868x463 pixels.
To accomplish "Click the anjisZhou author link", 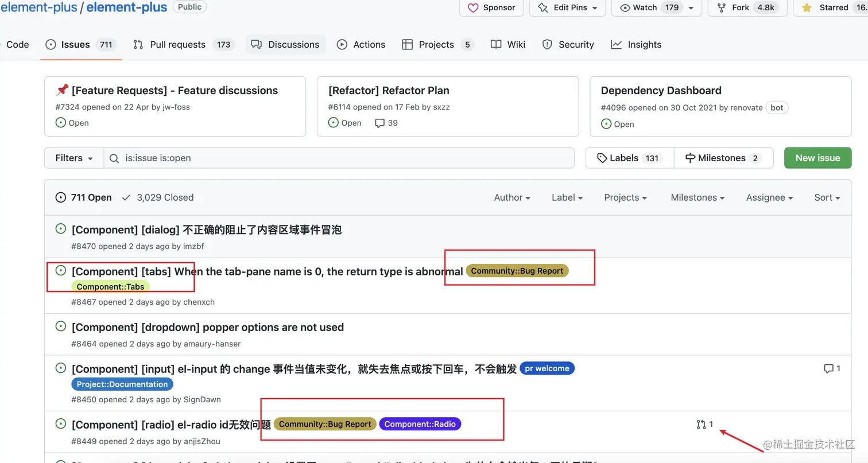I will coord(201,441).
